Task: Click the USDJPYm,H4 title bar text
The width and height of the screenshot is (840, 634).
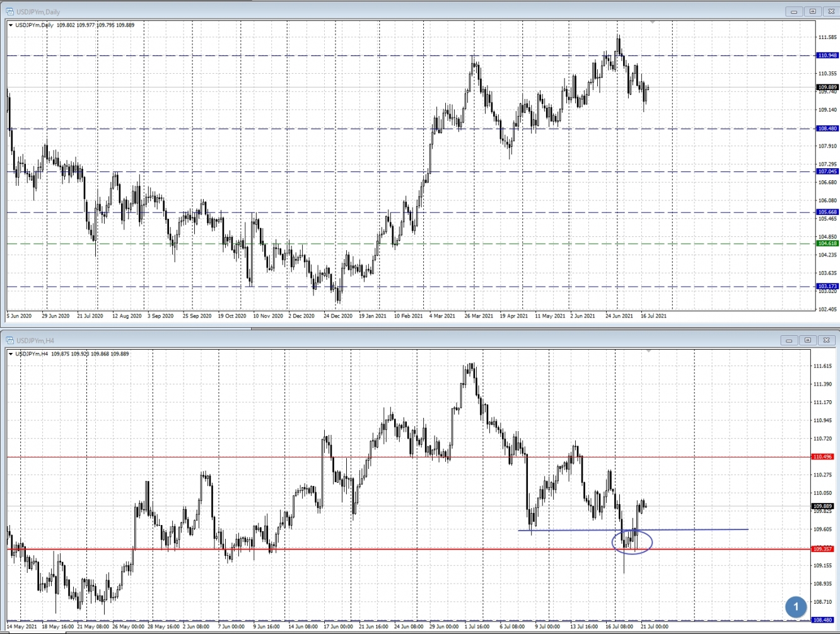Action: click(x=35, y=340)
